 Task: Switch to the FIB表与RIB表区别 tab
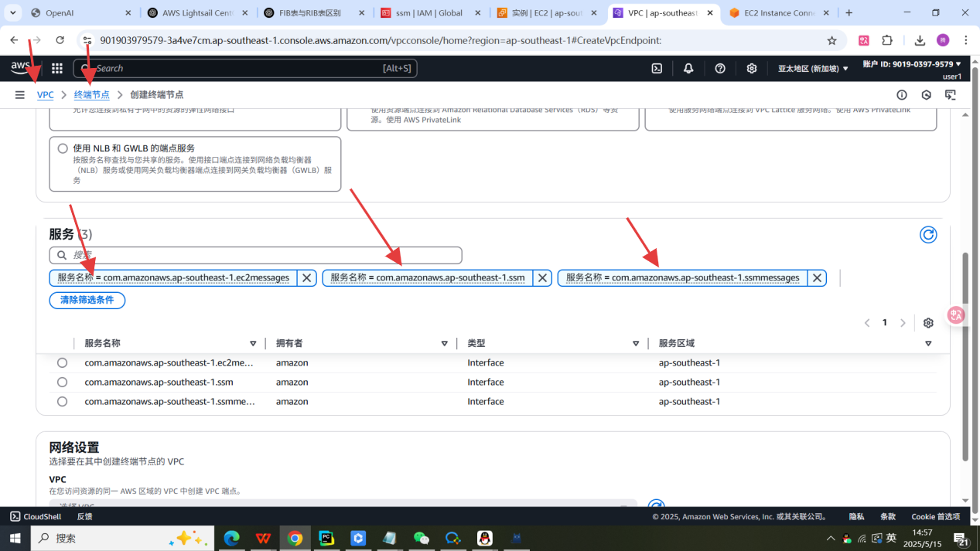click(x=315, y=12)
